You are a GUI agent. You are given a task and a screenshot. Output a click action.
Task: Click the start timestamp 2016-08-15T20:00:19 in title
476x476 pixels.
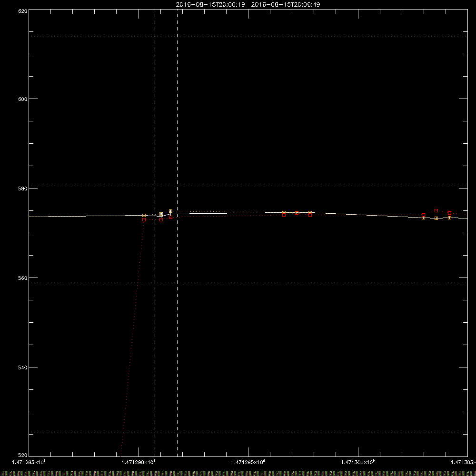tap(210, 5)
